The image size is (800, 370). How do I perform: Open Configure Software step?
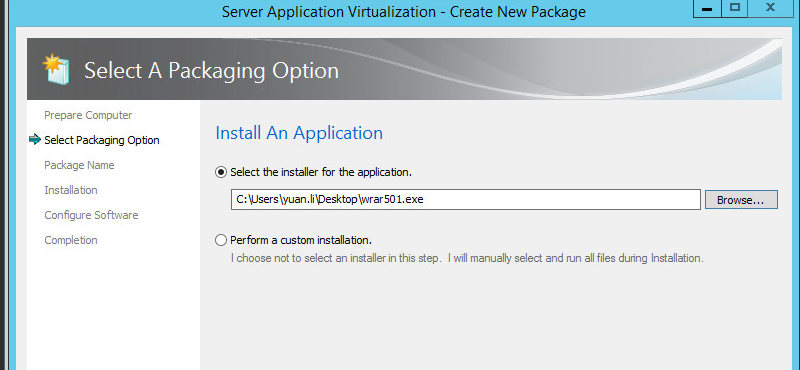tap(91, 215)
